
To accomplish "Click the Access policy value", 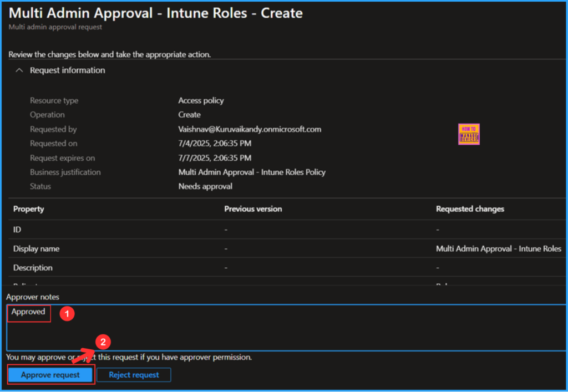I will 201,100.
